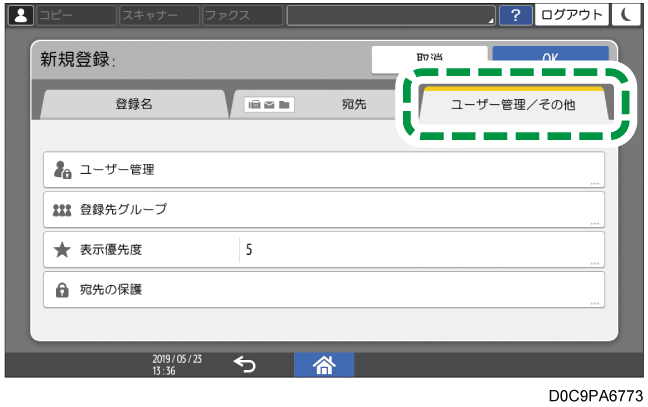Click the fax/mail/folder icons on 宛先 tab
Image resolution: width=648 pixels, height=407 pixels.
269,105
